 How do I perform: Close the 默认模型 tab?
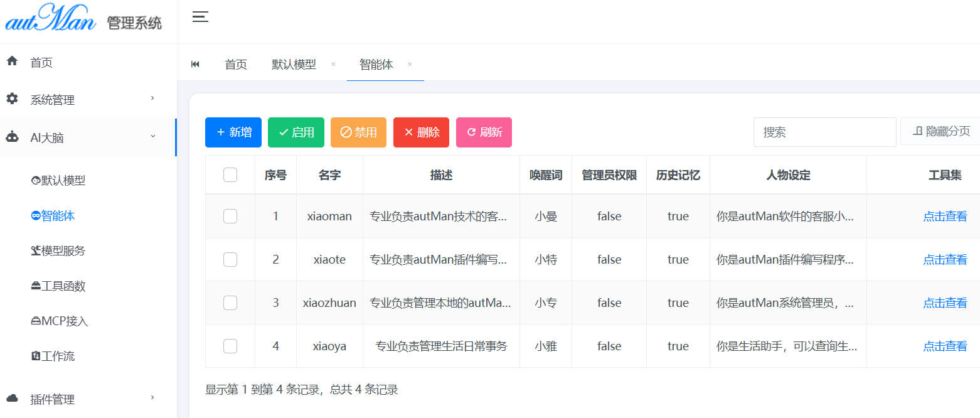coord(333,64)
